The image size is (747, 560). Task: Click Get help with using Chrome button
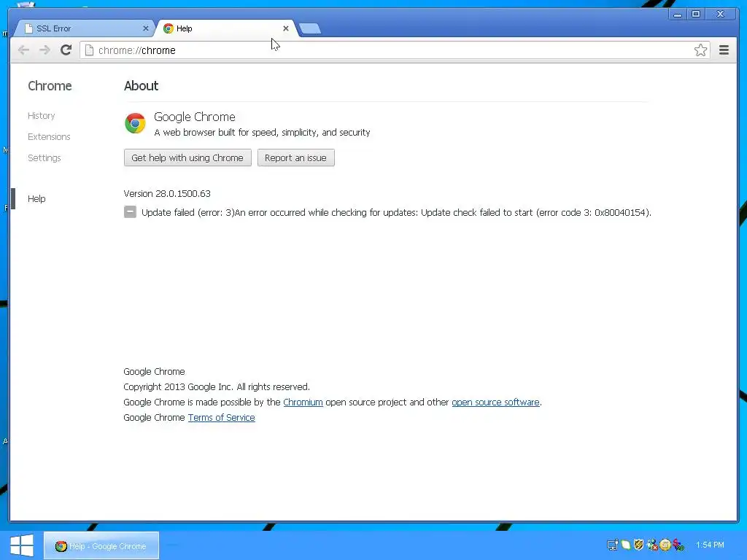pos(187,157)
